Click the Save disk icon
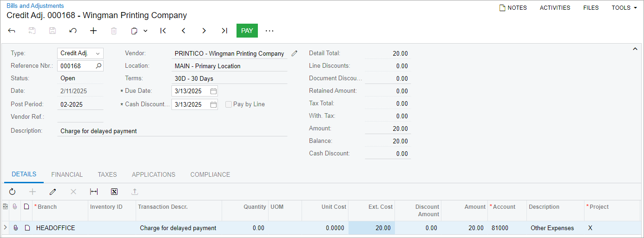Viewport: 644px width, 238px height. (x=53, y=31)
